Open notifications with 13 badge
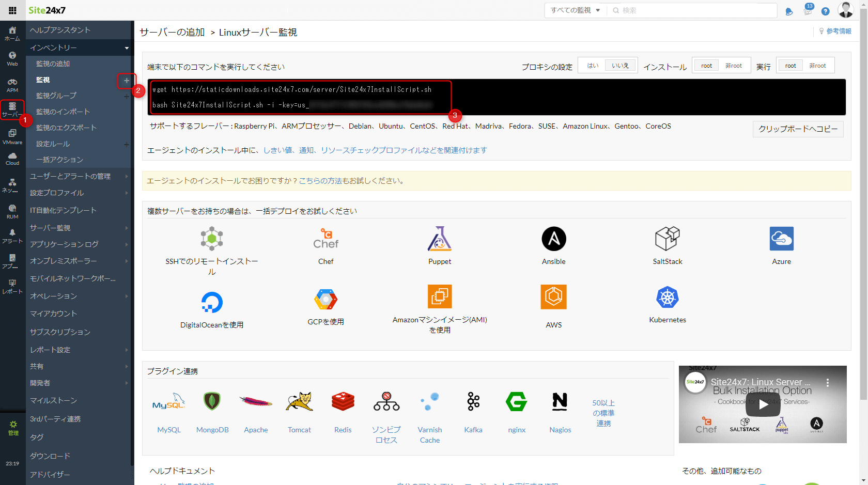Screen dimensions: 868x485 point(808,10)
